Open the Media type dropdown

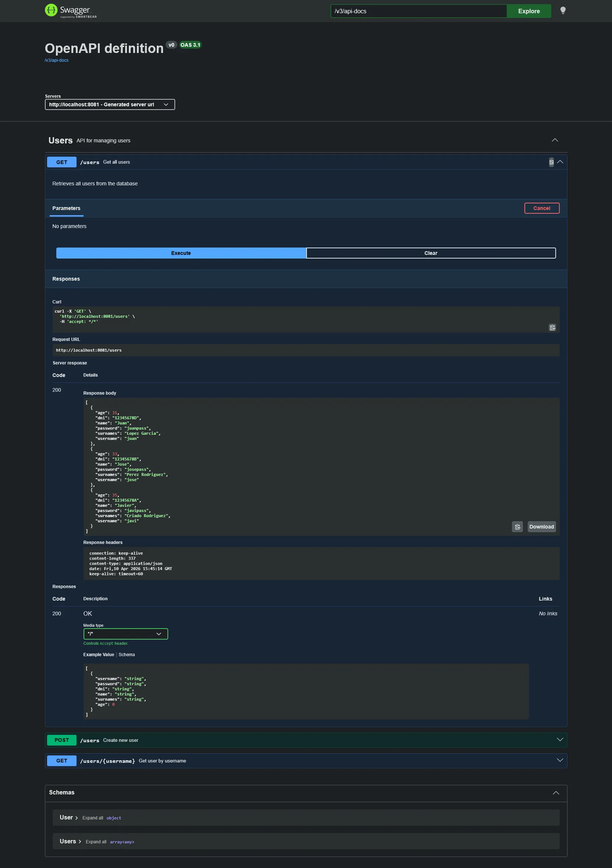[x=125, y=634]
